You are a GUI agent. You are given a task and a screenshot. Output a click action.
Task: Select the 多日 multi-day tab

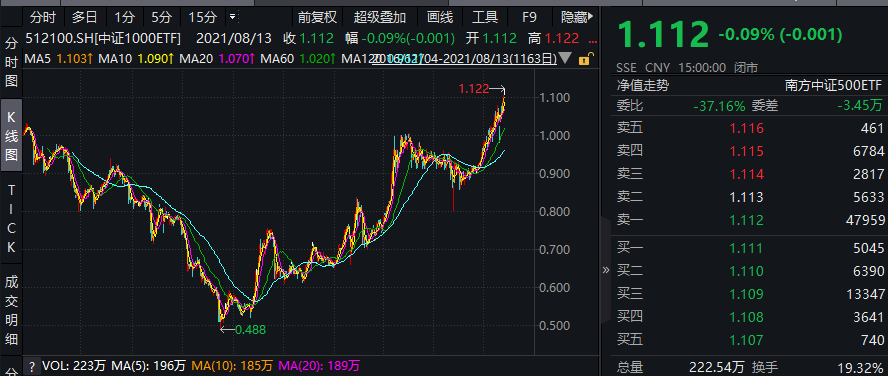tap(84, 17)
